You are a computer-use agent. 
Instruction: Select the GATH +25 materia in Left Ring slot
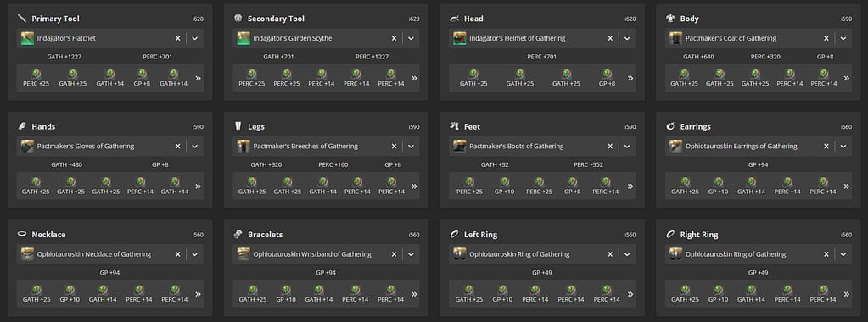tap(469, 294)
